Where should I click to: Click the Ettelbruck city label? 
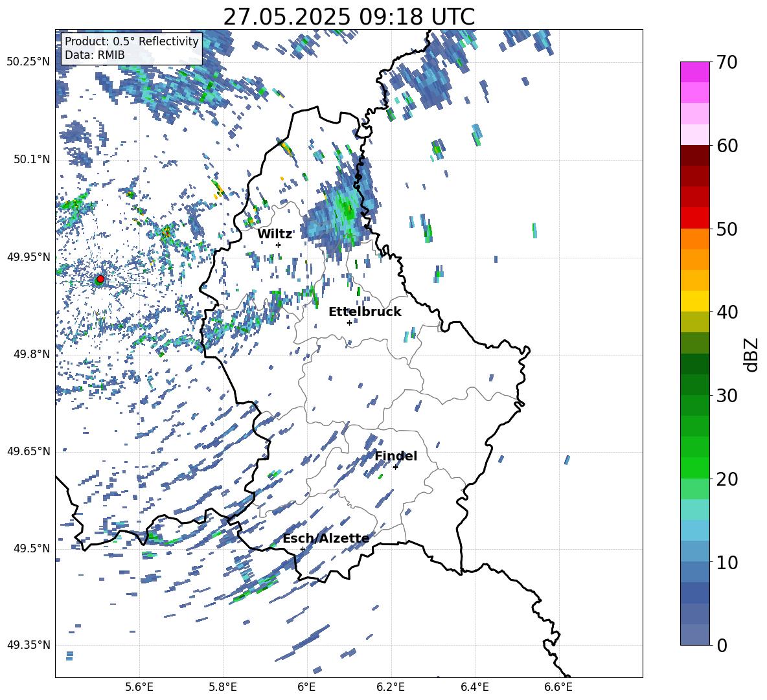click(365, 312)
